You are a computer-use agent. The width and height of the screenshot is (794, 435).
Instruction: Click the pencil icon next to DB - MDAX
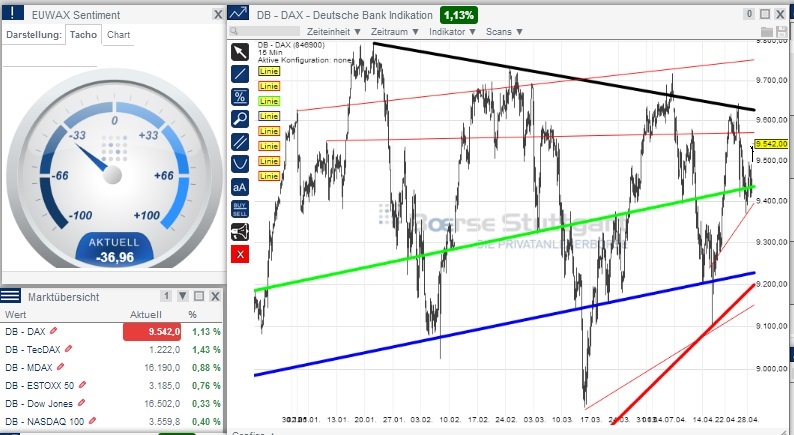(60, 367)
